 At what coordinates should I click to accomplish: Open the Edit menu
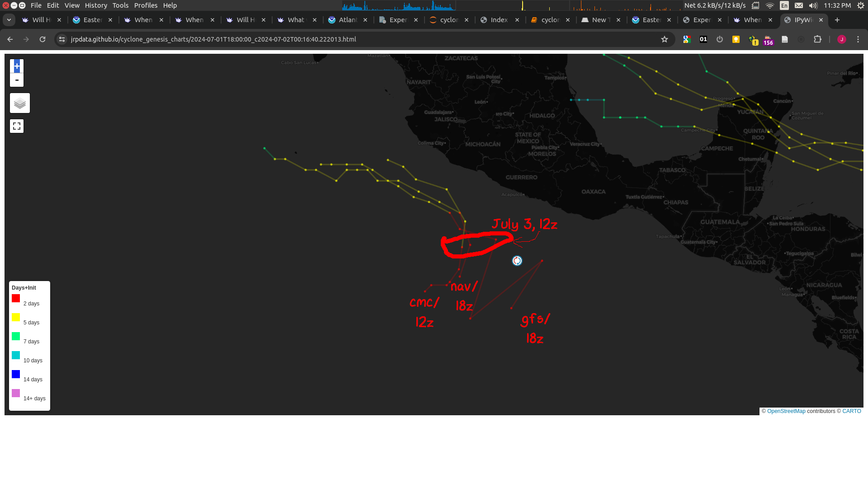click(53, 5)
